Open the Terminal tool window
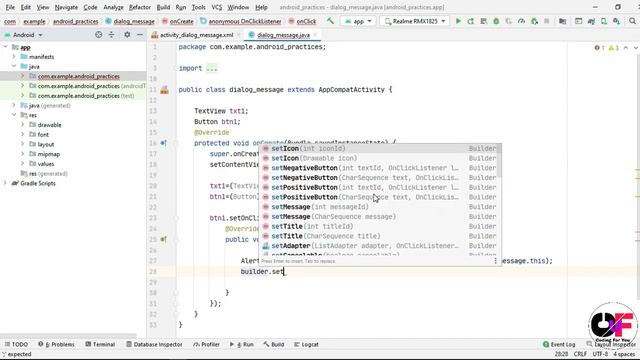Screen dimensions: 640x360 click(x=100, y=344)
